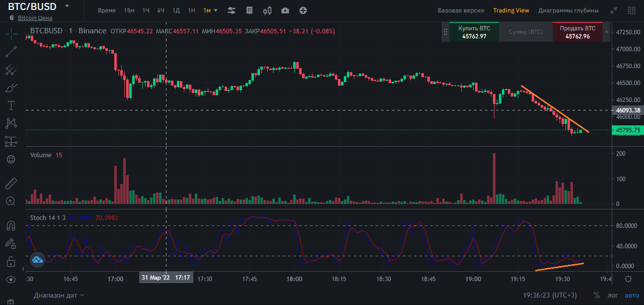Open the emoji icons tool
This screenshot has width=644, height=305.
coord(11,159)
